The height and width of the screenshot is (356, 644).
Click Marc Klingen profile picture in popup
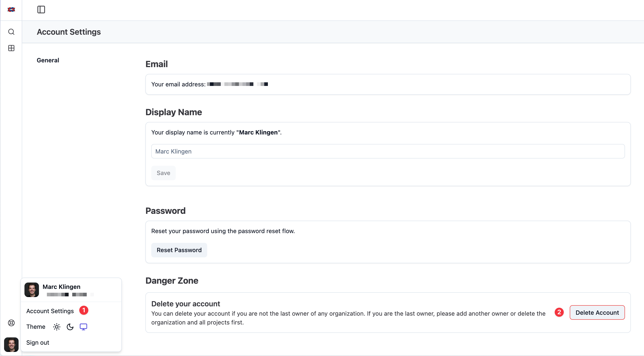(32, 290)
